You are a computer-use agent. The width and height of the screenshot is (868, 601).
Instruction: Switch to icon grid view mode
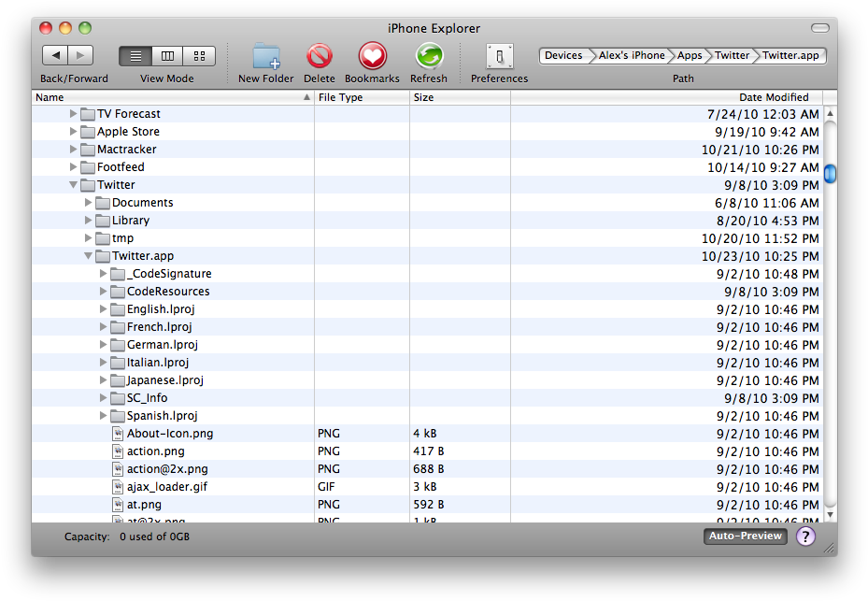[x=198, y=55]
